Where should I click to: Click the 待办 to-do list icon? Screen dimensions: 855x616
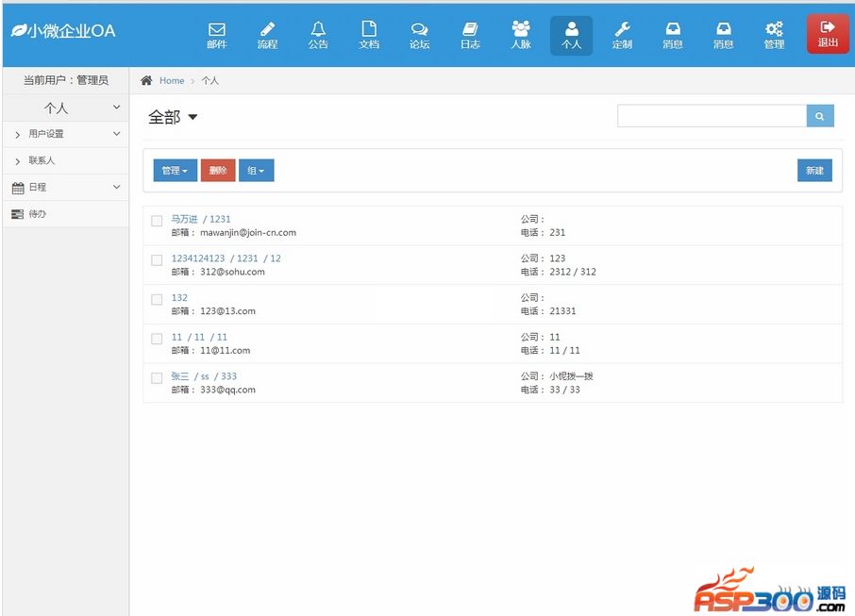click(x=17, y=214)
